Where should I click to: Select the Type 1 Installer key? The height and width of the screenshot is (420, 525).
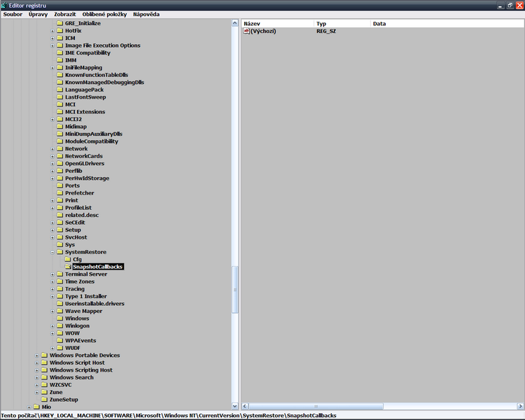coord(86,296)
